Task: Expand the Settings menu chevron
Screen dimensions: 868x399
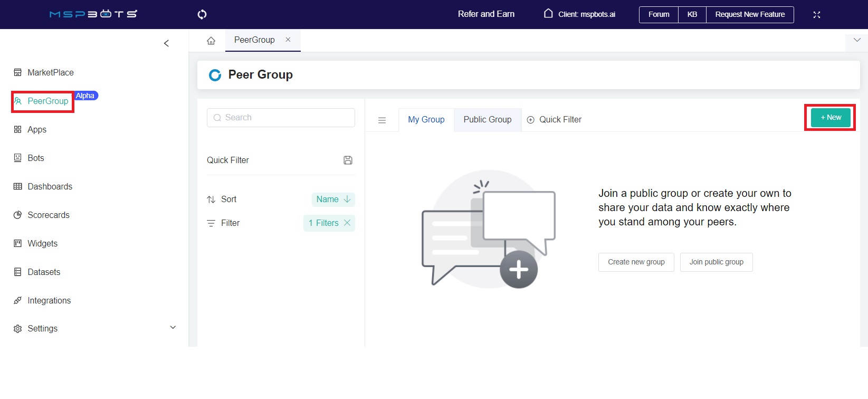Action: [173, 328]
